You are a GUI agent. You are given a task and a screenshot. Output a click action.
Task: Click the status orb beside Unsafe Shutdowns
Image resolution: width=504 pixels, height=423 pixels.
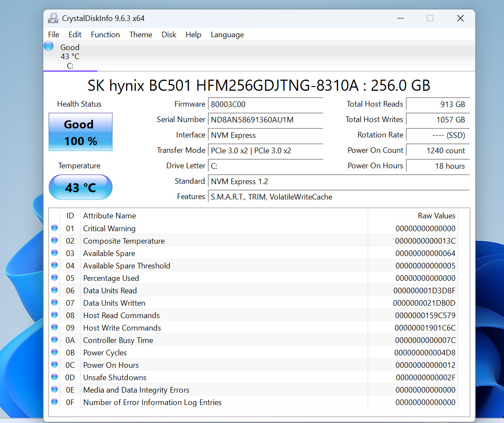click(55, 377)
